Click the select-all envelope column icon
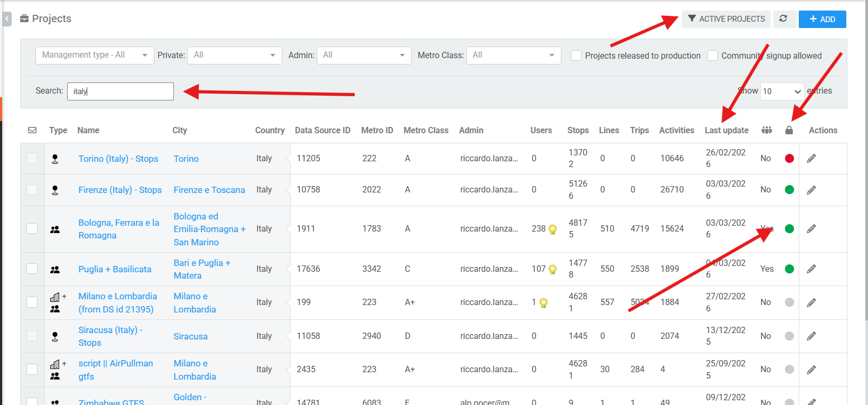The image size is (868, 405). (32, 130)
